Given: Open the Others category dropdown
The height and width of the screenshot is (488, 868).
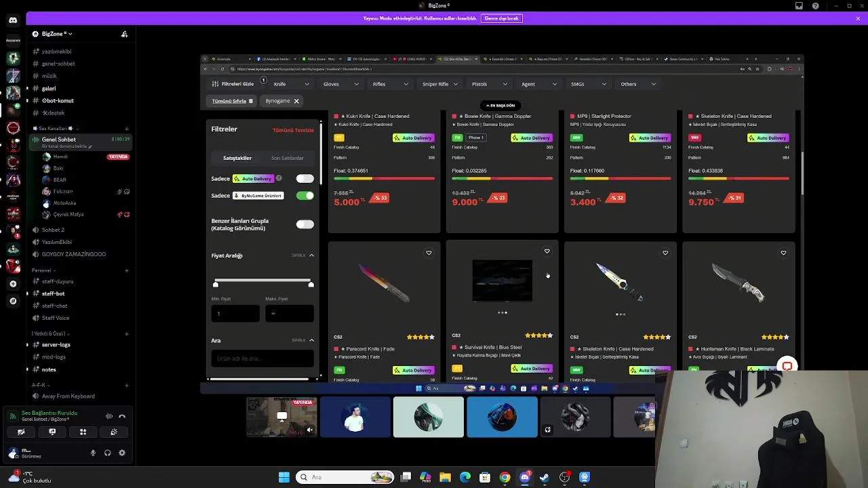Looking at the screenshot, I should [638, 84].
